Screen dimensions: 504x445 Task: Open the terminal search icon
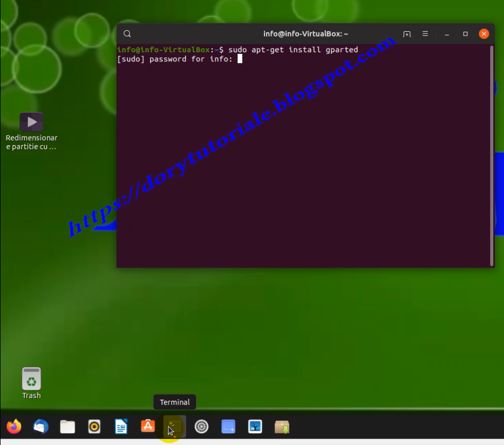click(127, 34)
